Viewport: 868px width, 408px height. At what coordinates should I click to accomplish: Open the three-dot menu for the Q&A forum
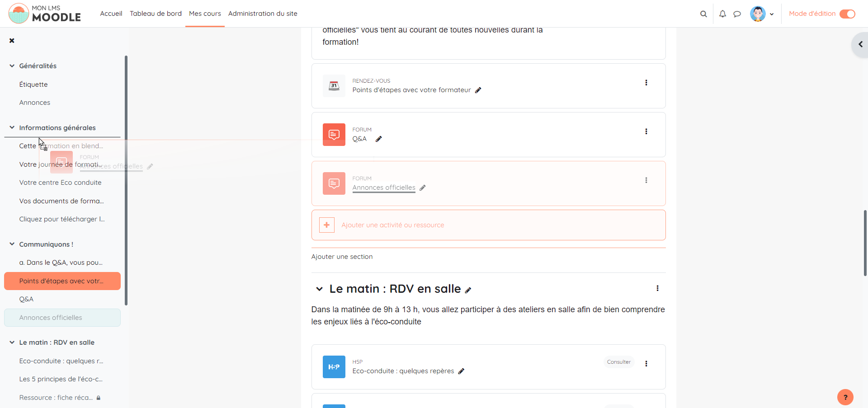pos(646,131)
